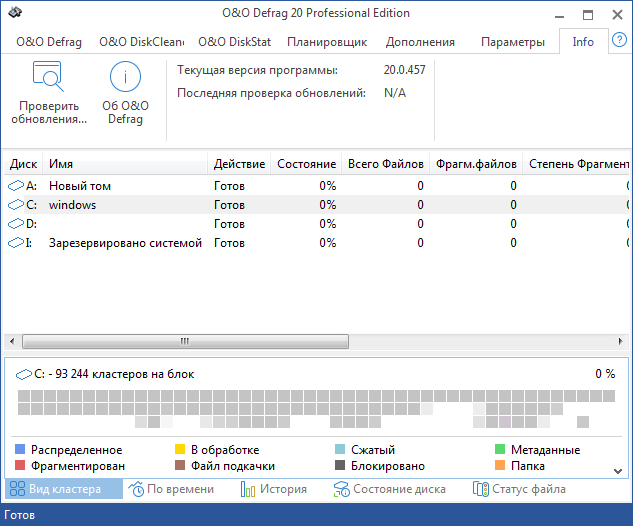633x526 pixels.
Task: Click the scroll left arrow
Action: coord(12,341)
